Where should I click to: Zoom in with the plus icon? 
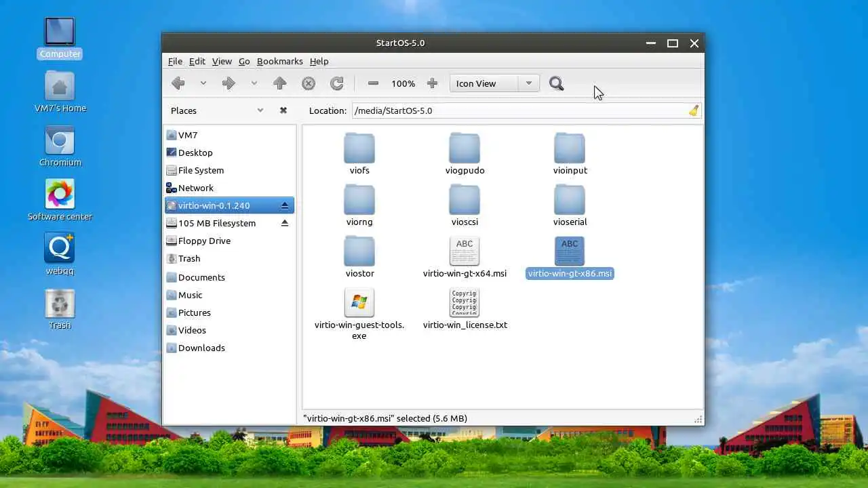click(432, 83)
